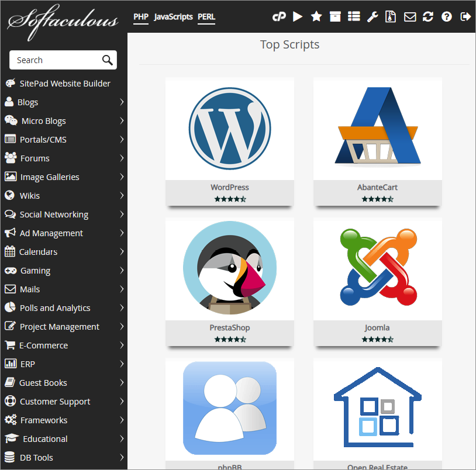Open script demos via the play icon
This screenshot has width=476, height=470.
(x=298, y=17)
